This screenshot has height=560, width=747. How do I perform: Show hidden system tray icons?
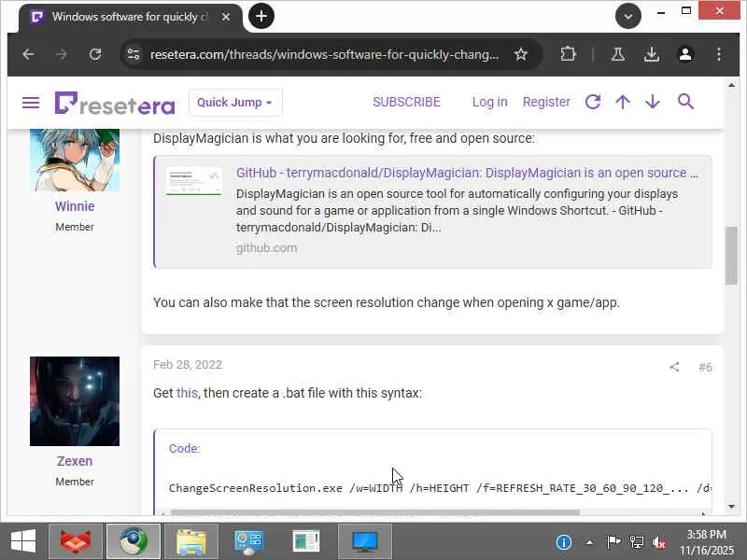point(589,542)
